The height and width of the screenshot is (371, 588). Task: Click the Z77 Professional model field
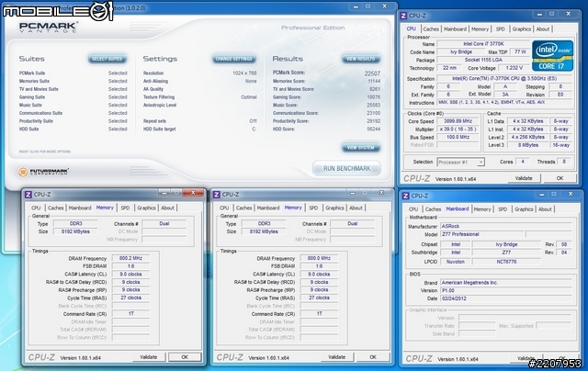coord(481,234)
